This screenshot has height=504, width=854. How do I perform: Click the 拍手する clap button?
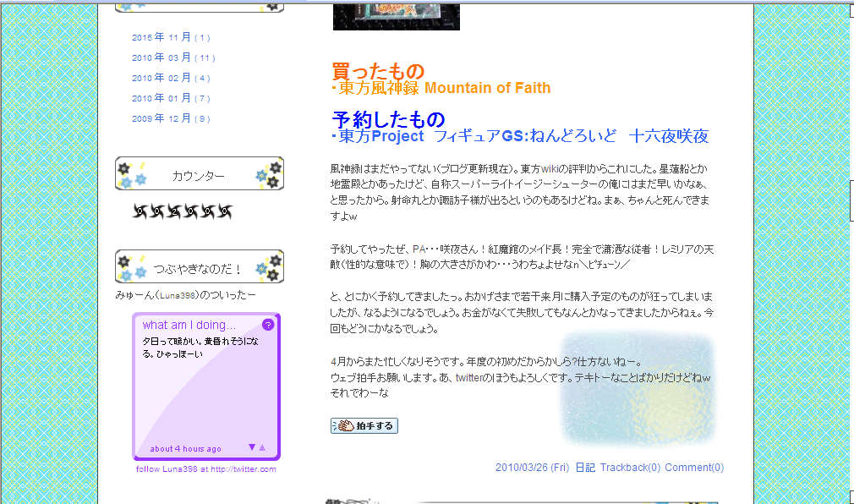pyautogui.click(x=364, y=426)
